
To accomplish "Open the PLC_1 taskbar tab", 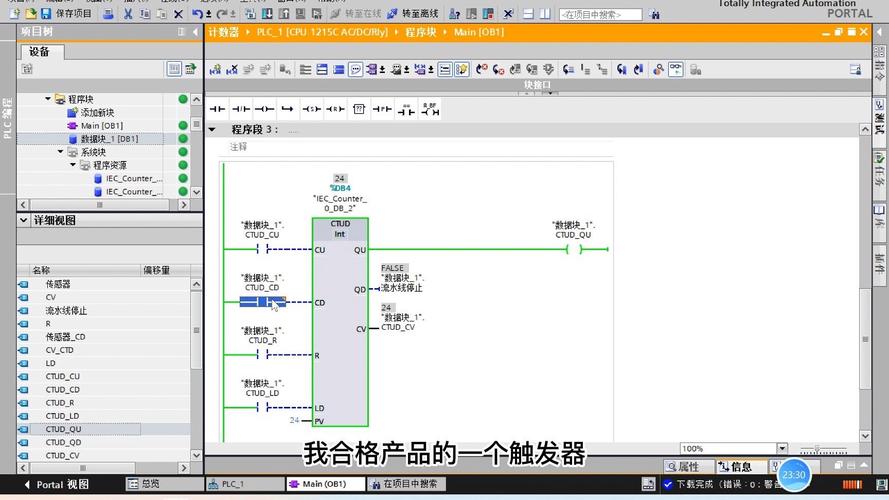I will coord(244,484).
